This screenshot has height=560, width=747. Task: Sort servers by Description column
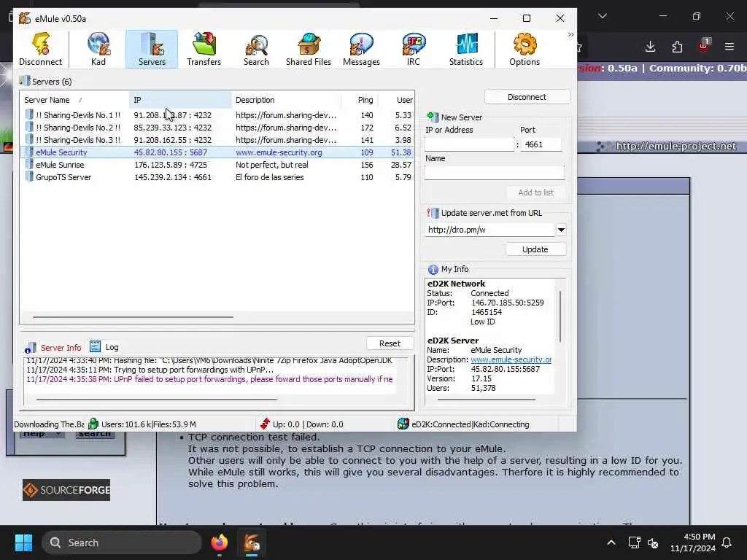pyautogui.click(x=286, y=100)
